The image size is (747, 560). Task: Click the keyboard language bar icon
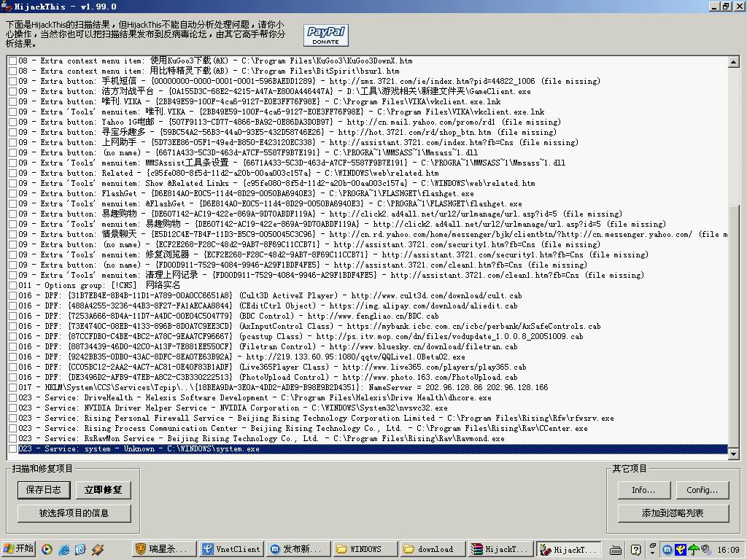click(616, 550)
